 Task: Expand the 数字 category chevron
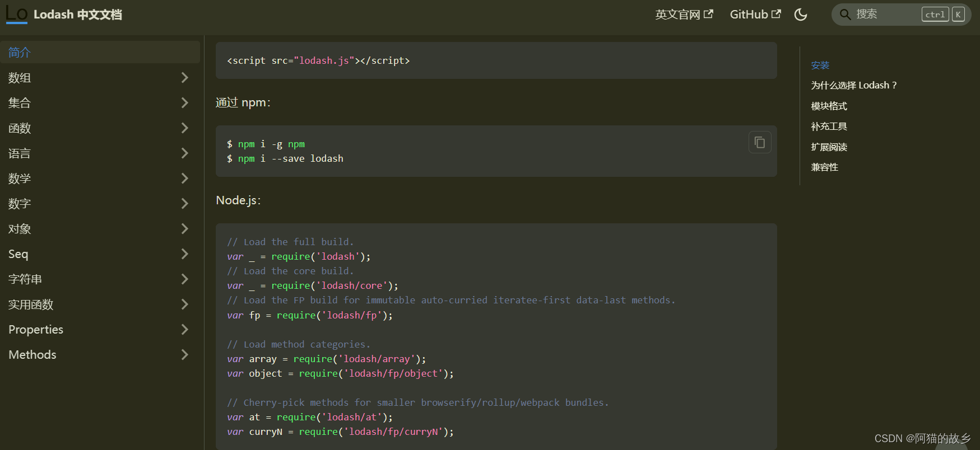point(184,204)
